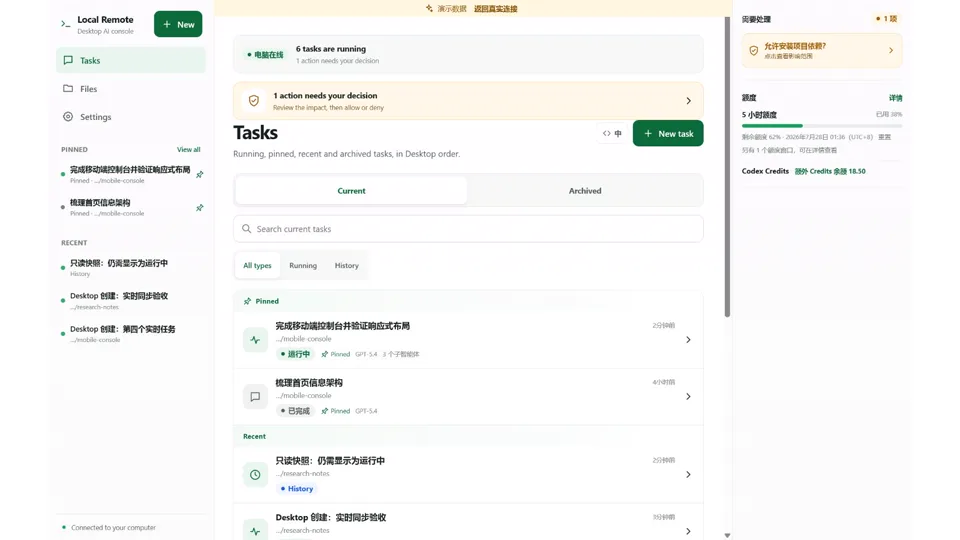Click the shield icon in 允许安装项目依赖 card

tap(754, 50)
